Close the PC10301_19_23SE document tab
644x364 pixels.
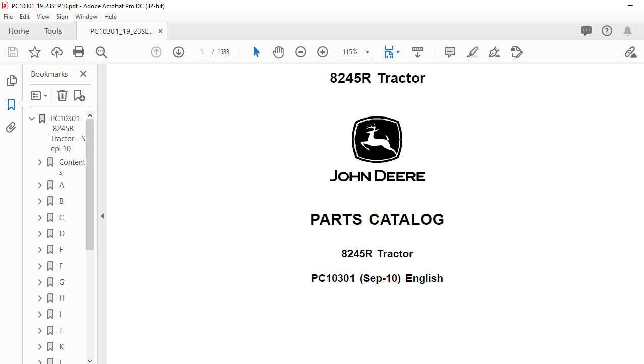click(x=160, y=31)
